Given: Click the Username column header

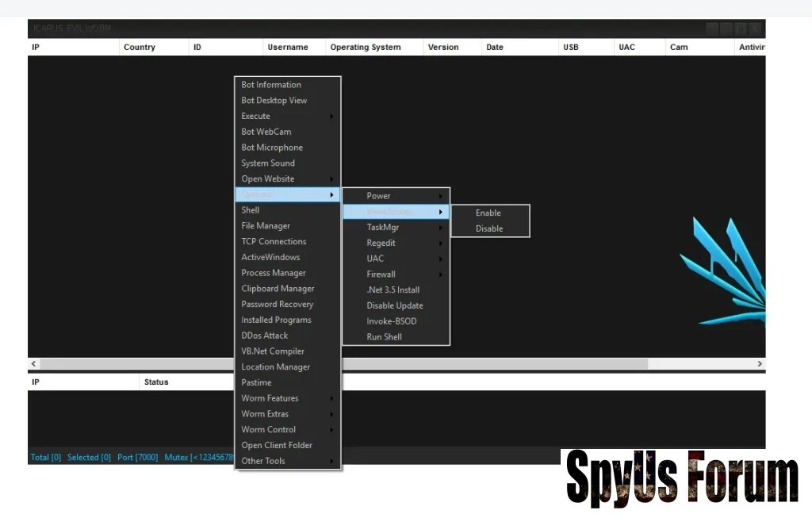Looking at the screenshot, I should click(x=288, y=48).
